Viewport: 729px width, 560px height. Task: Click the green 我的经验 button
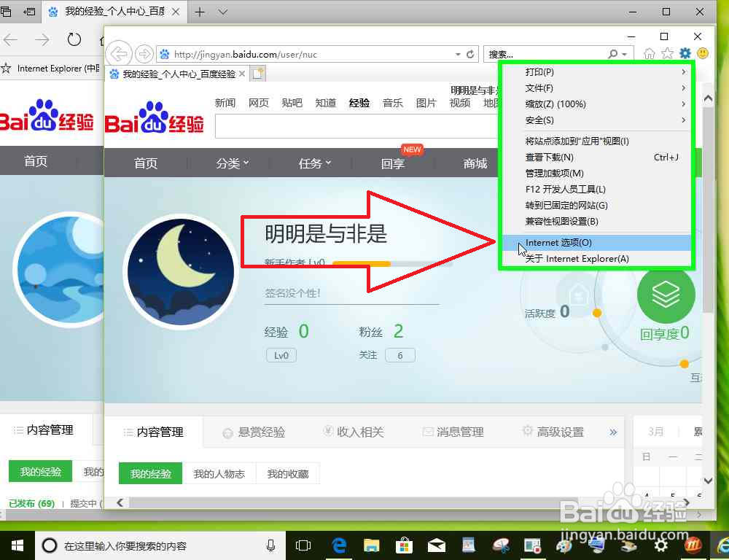[150, 472]
